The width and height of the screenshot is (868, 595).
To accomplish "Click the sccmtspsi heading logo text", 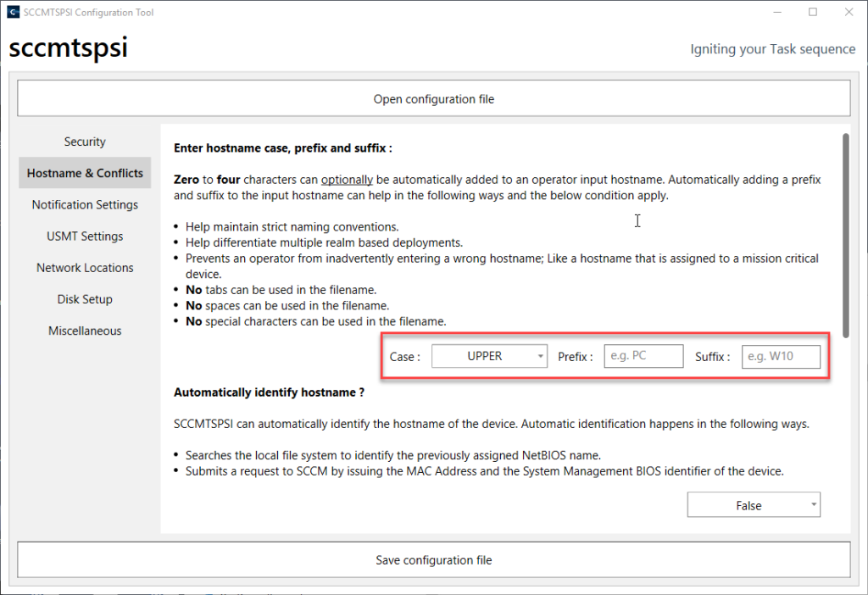I will pyautogui.click(x=68, y=48).
